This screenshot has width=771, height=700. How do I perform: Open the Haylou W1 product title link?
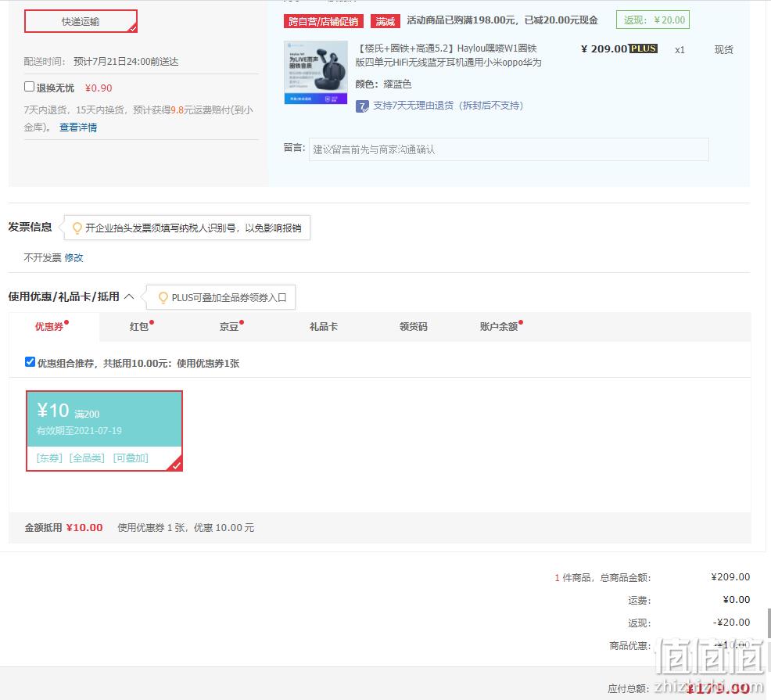click(448, 55)
